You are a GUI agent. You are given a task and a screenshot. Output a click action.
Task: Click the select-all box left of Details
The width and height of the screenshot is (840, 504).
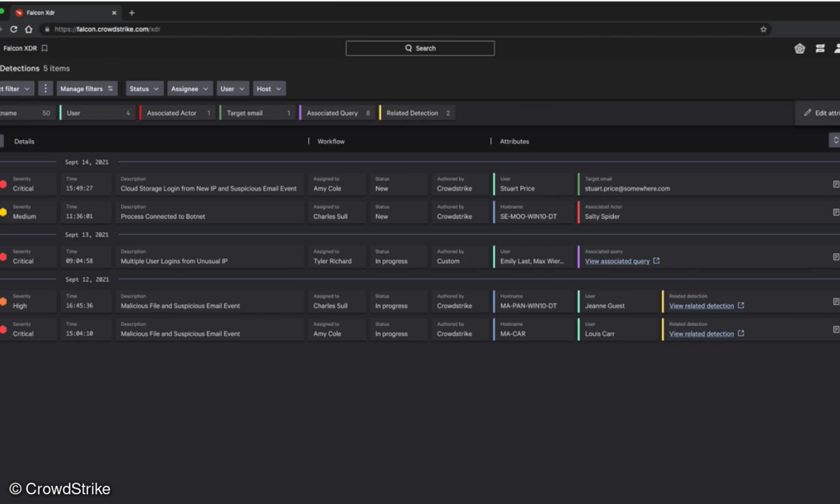[x=1, y=141]
